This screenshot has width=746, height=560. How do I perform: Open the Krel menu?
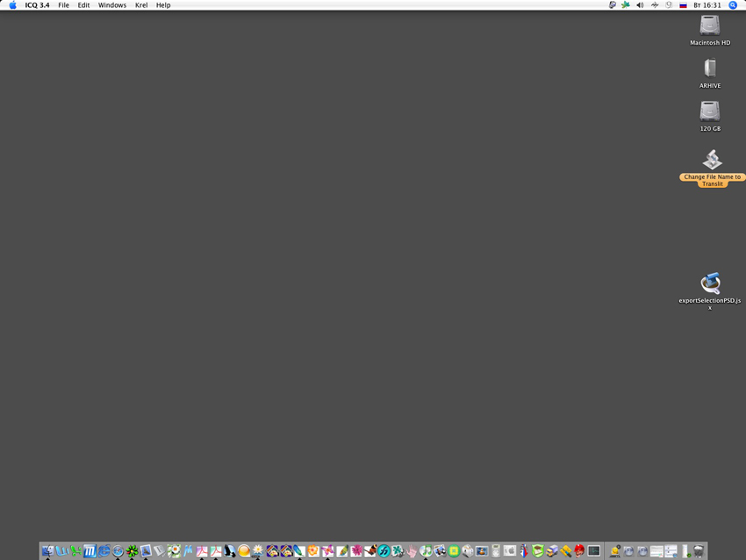pos(141,5)
